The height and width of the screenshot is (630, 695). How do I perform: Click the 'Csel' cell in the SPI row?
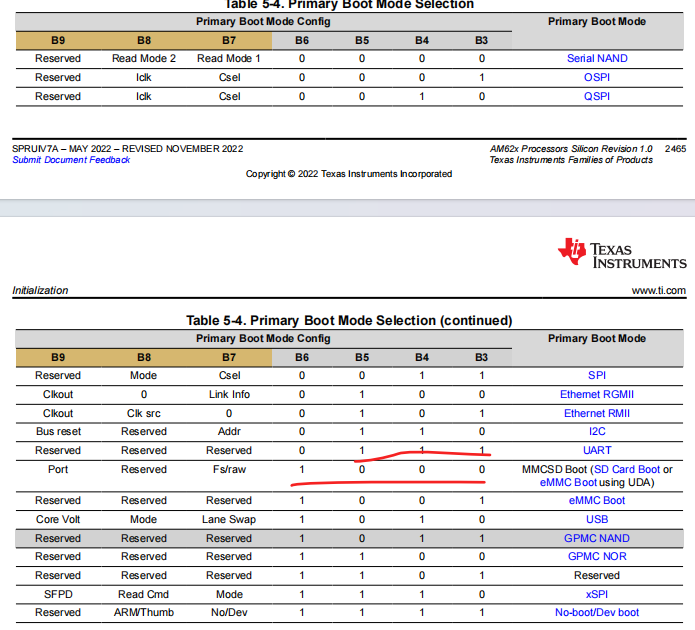point(229,376)
